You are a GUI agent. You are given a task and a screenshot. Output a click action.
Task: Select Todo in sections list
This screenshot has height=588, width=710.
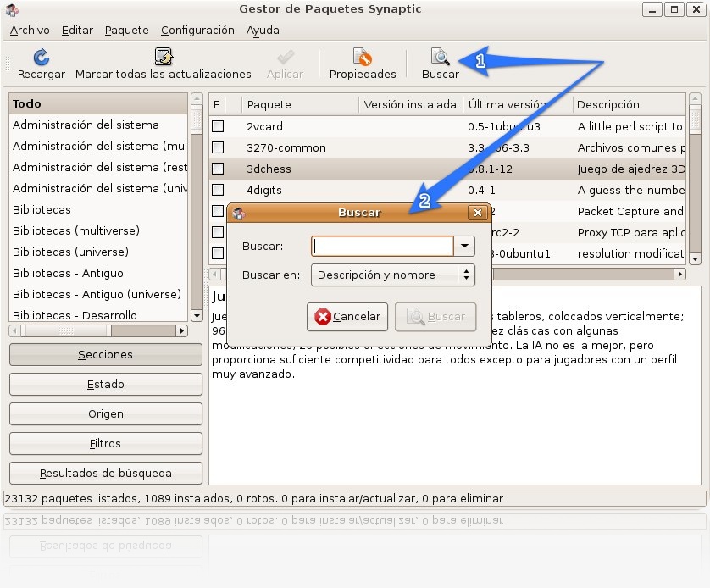[97, 103]
